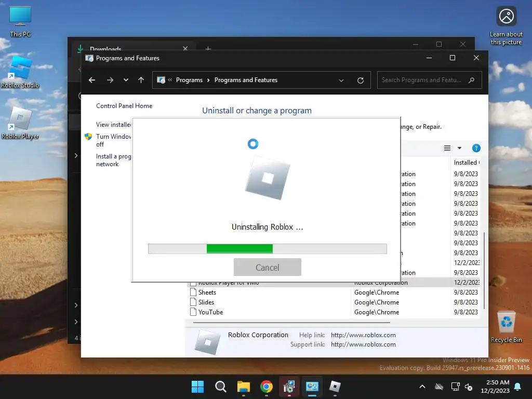Open recent locations chevron dropdown

[x=126, y=80]
